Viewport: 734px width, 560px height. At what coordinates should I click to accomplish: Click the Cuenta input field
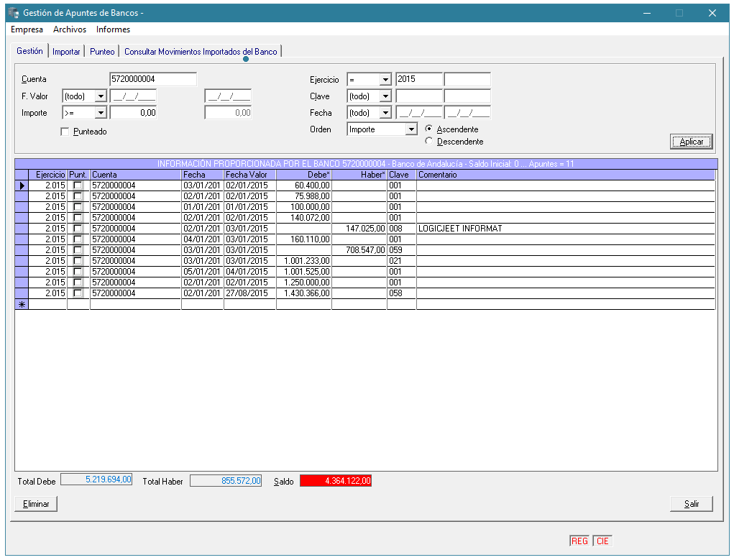[x=152, y=79]
